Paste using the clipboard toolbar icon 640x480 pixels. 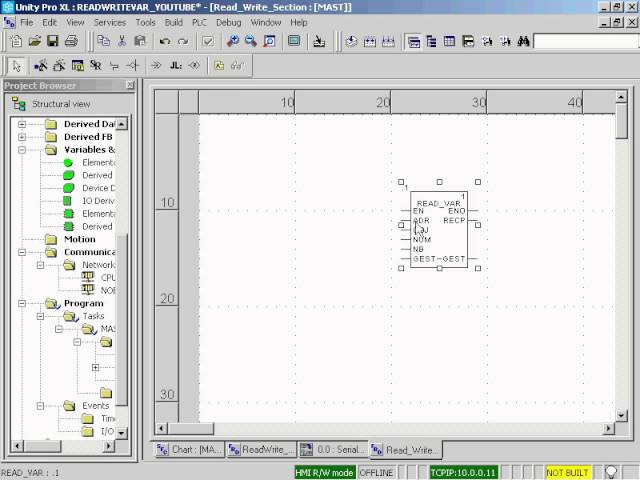(140, 41)
